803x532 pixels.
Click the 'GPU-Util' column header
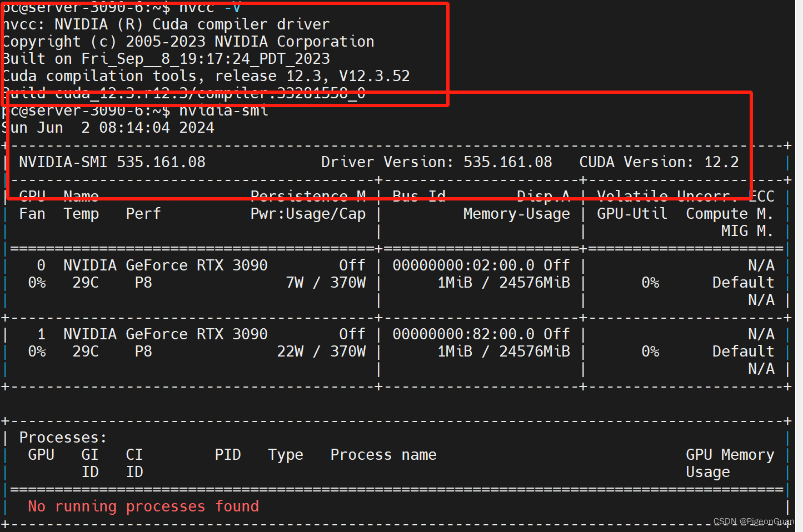[632, 214]
